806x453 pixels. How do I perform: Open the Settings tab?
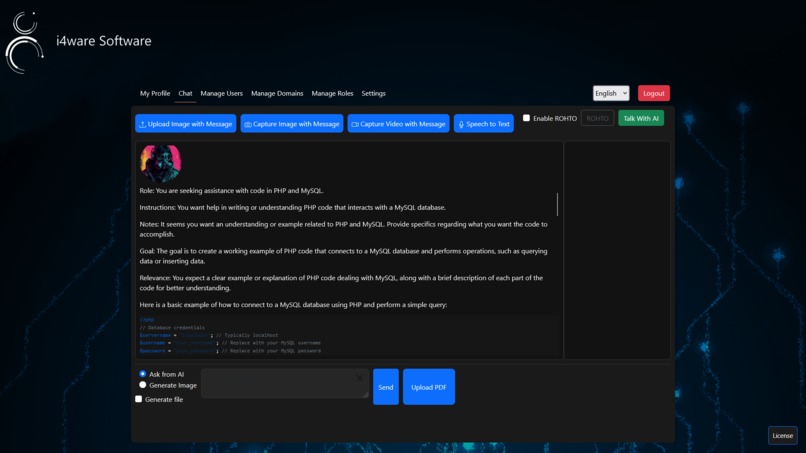[373, 94]
